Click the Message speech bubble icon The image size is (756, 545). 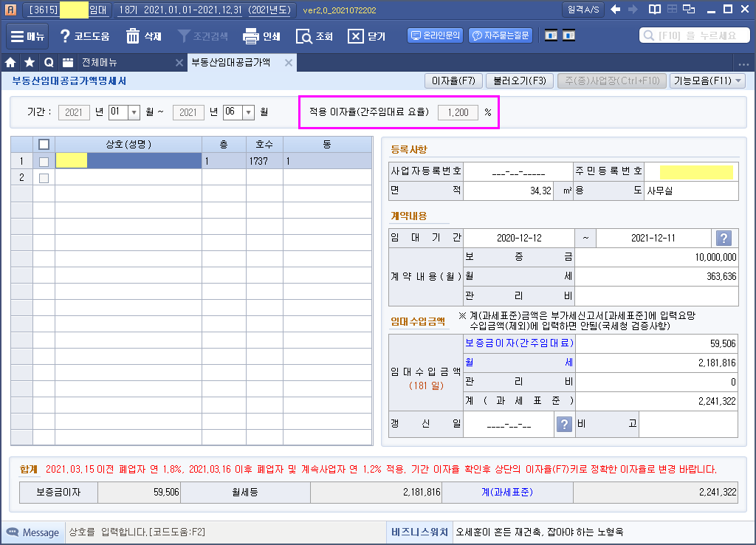coord(13,532)
